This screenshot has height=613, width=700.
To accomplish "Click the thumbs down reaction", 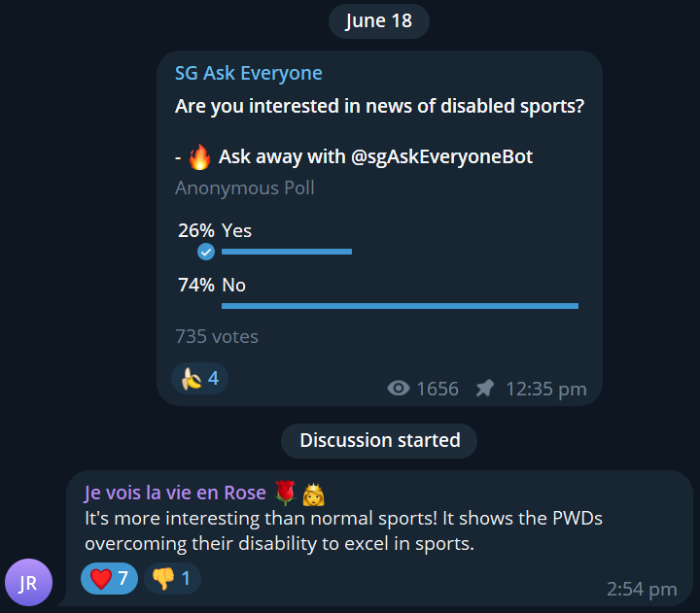I will point(172,579).
